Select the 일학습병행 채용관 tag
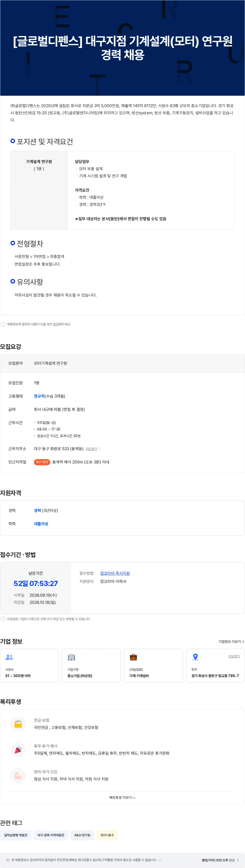 (x=16, y=835)
